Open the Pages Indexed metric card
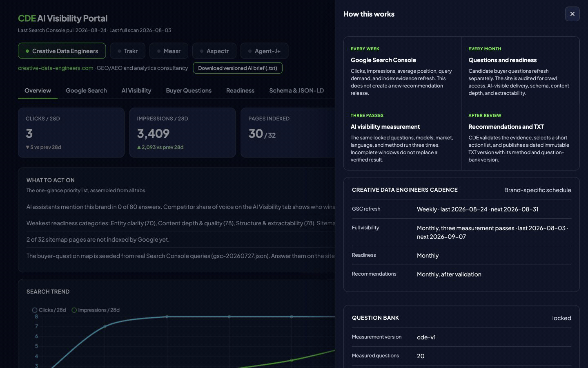 (x=288, y=132)
